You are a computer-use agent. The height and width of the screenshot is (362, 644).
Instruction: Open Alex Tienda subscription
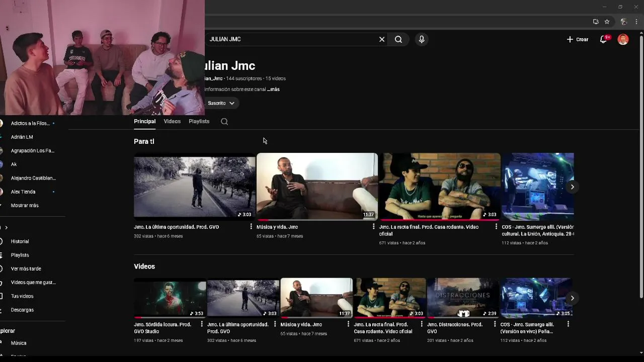coord(23,192)
